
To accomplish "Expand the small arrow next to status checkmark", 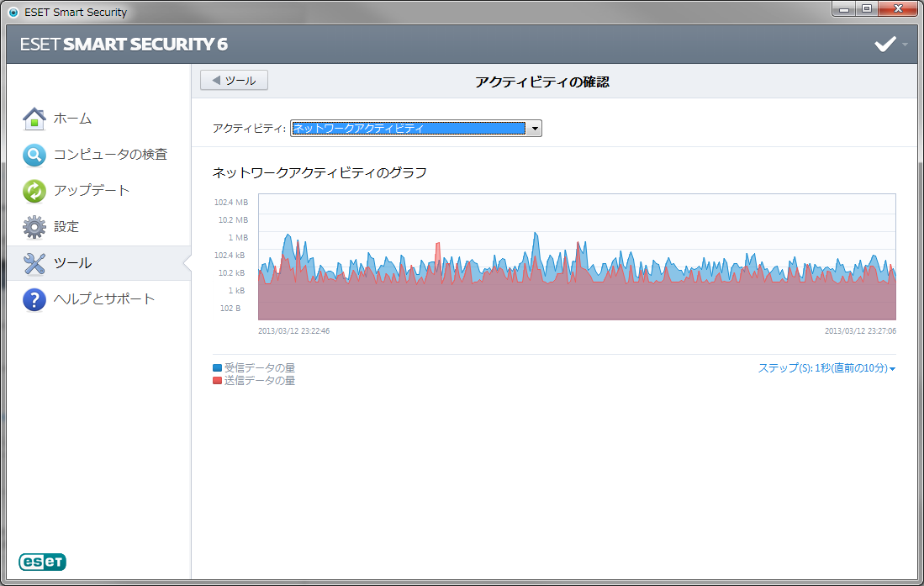I will pos(905,45).
